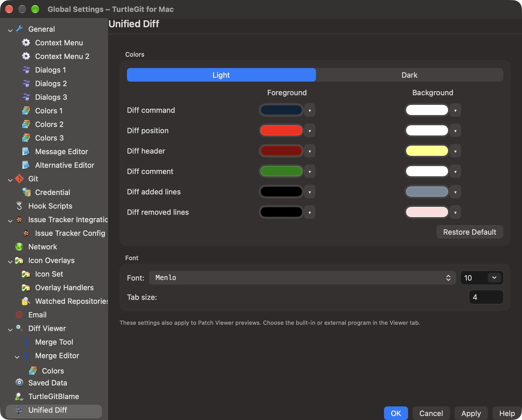The height and width of the screenshot is (420, 522).
Task: Open Diff header background color dropdown
Action: [455, 151]
